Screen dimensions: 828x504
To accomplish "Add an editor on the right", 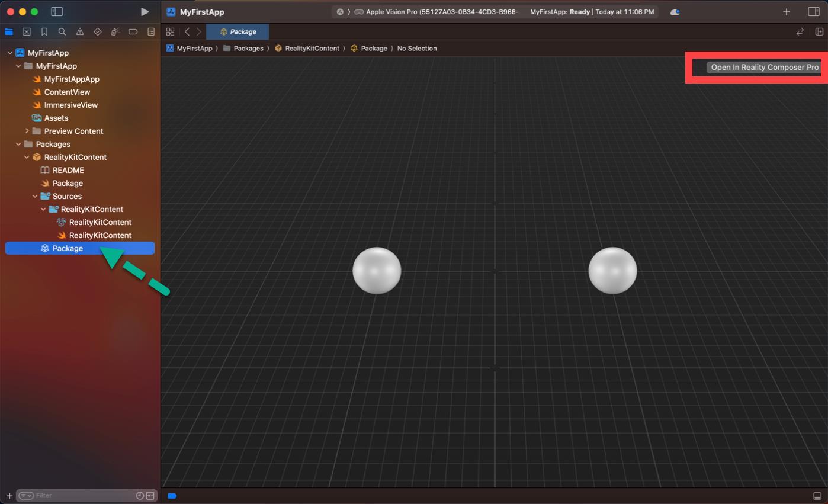I will coord(820,31).
